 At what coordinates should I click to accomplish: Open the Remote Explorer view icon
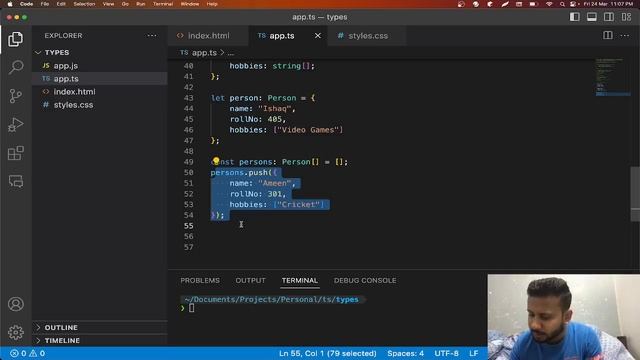pos(16,181)
